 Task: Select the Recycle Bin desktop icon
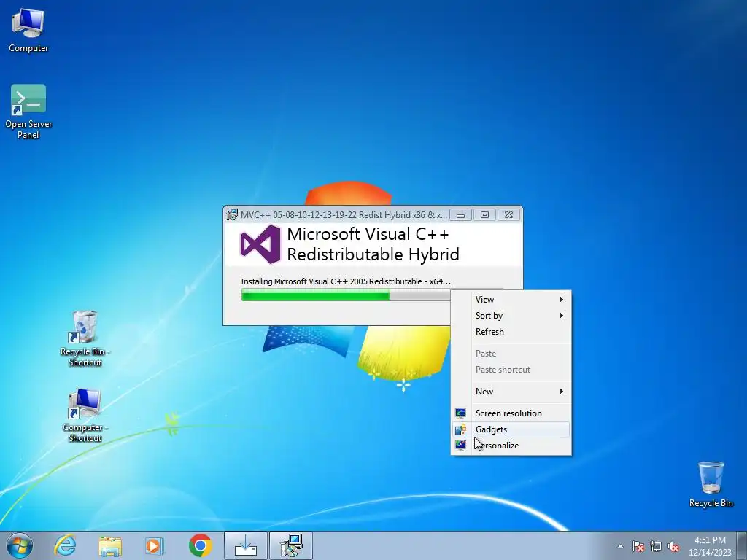(711, 484)
